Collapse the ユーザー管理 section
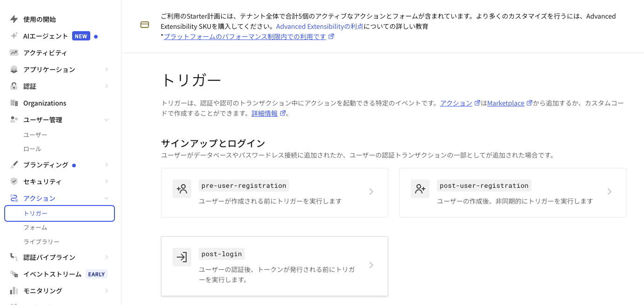Image resolution: width=644 pixels, height=305 pixels. pos(106,119)
